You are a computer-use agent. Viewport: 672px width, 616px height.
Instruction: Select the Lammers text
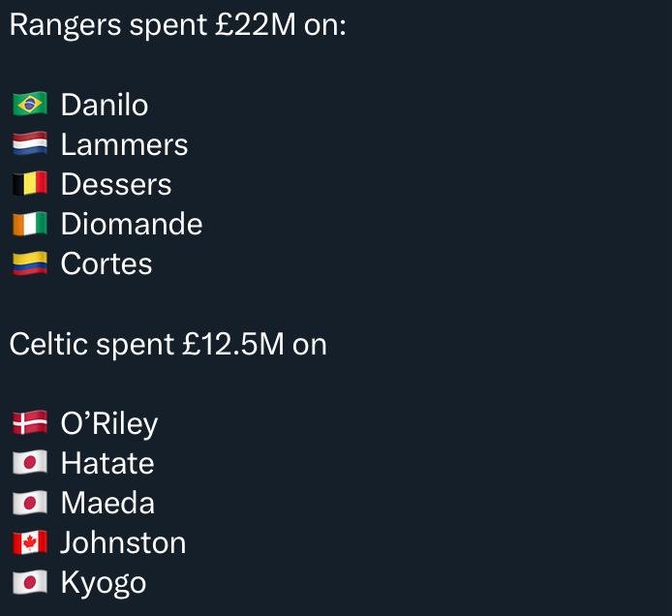(124, 144)
